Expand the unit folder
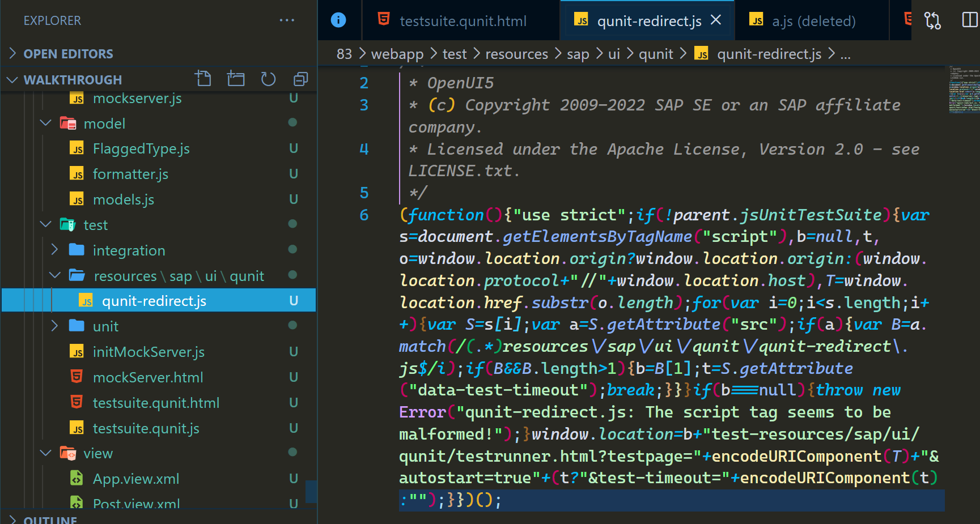Image resolution: width=980 pixels, height=524 pixels. coord(55,326)
